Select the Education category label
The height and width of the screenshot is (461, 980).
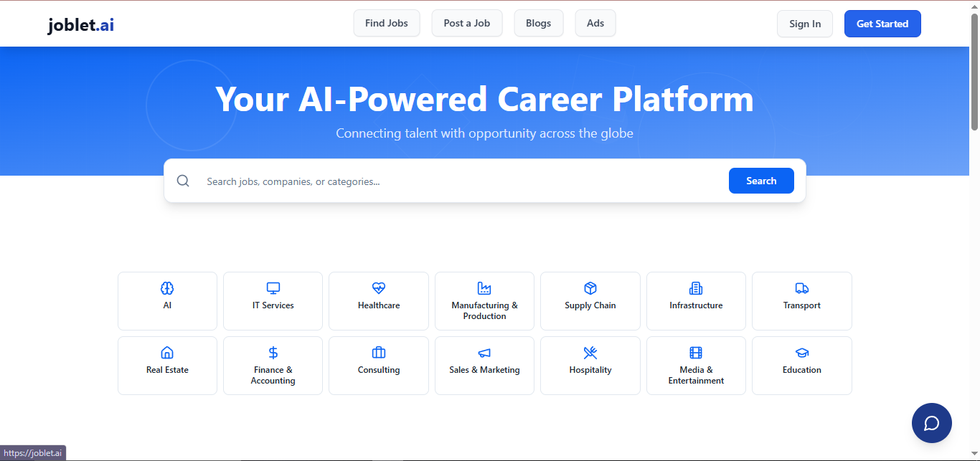802,370
